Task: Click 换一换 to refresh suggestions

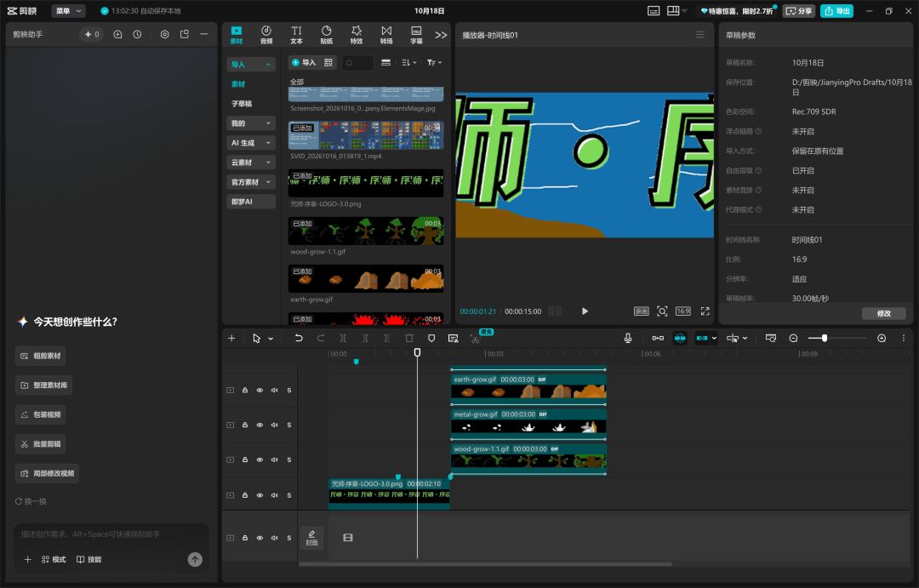Action: coord(31,501)
